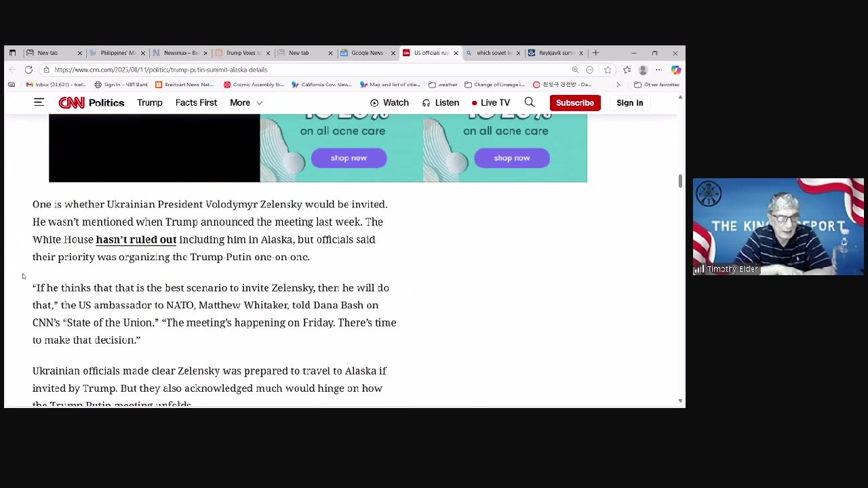The height and width of the screenshot is (488, 868).
Task: Open Cosmic Assembly bookmark
Action: point(254,85)
